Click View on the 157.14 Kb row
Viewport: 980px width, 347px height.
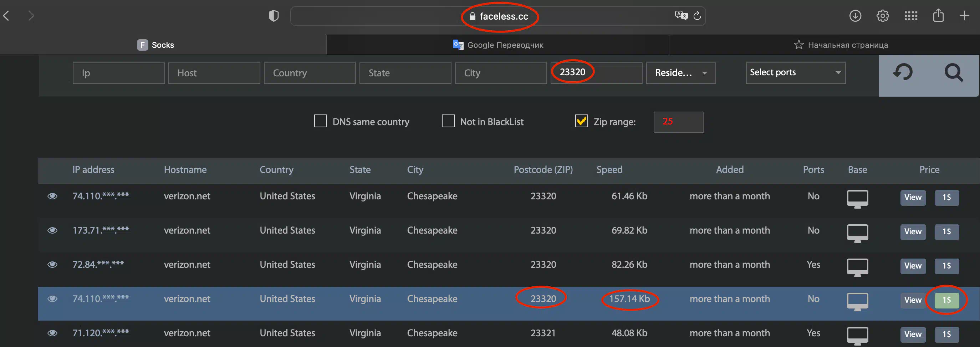point(913,300)
